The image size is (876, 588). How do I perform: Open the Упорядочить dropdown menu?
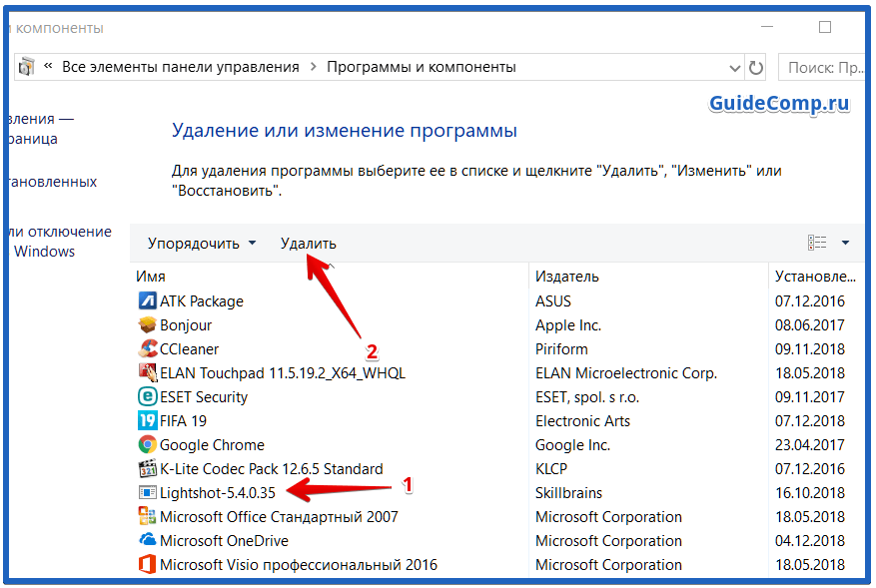202,244
